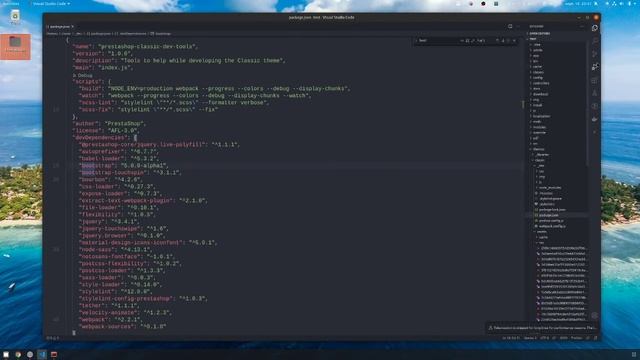Split the editor to the side

pyautogui.click(x=510, y=26)
